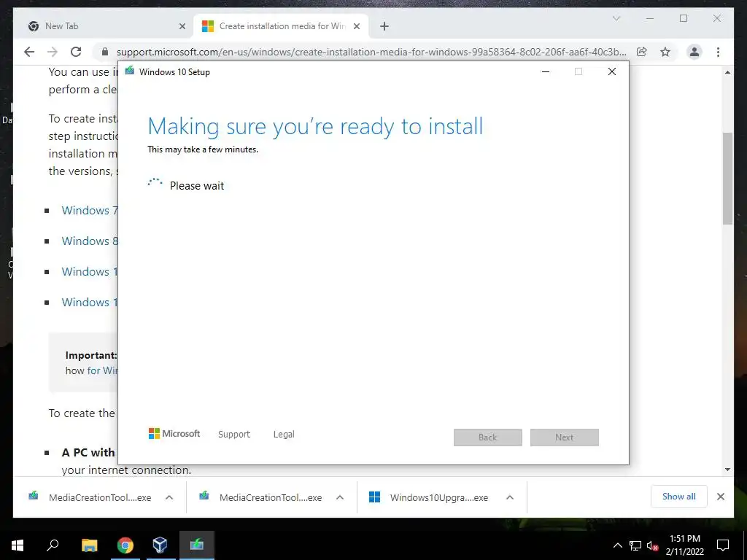Switch to Chrome from taskbar
Viewport: 747px width, 560px height.
125,545
